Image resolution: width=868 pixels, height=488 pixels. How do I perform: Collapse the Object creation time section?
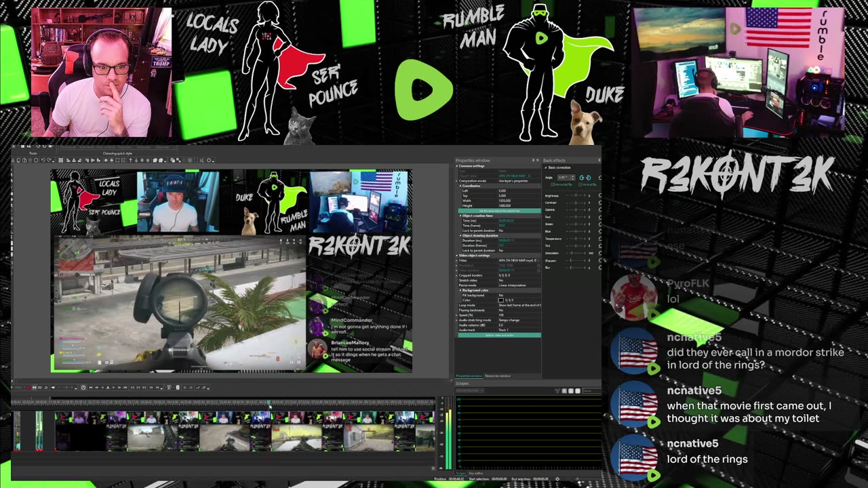460,216
